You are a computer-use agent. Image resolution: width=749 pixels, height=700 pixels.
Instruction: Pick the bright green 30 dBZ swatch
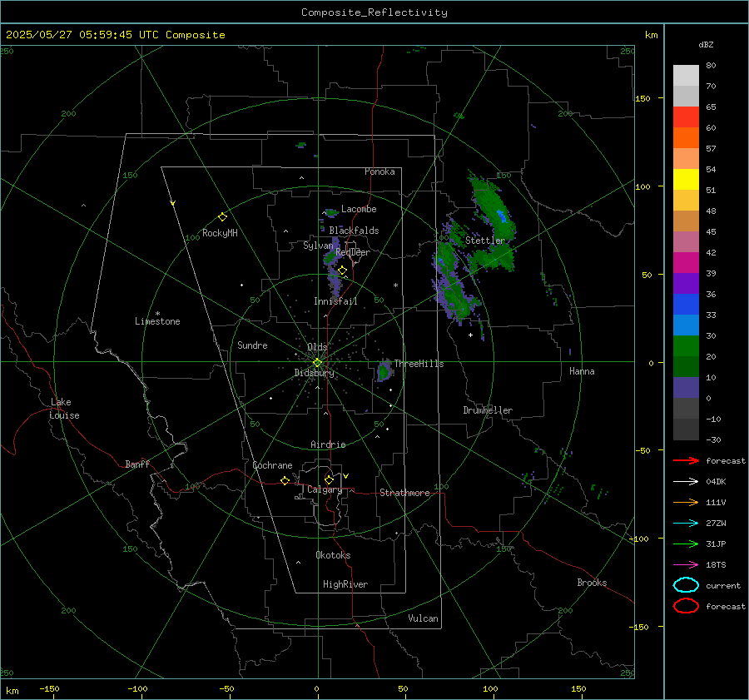click(x=686, y=345)
